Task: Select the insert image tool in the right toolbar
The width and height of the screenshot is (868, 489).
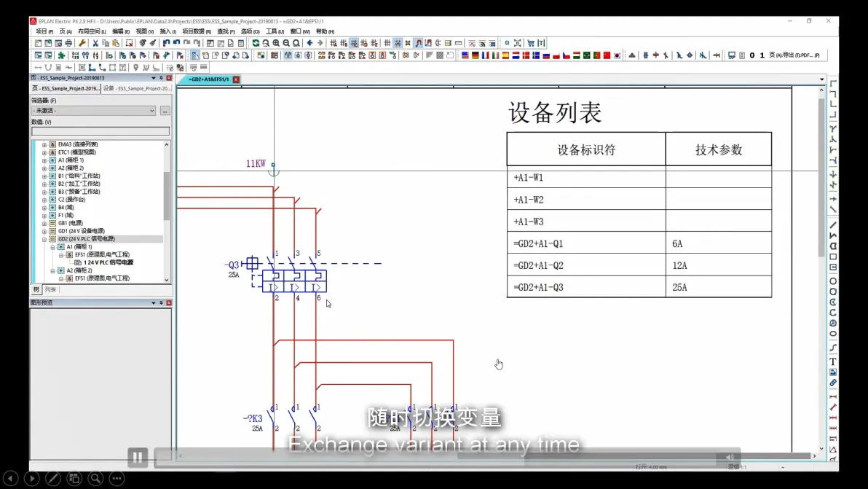Action: (832, 372)
